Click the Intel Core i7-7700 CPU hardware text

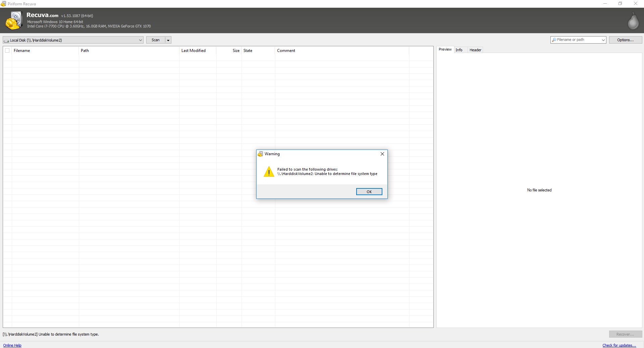click(89, 26)
